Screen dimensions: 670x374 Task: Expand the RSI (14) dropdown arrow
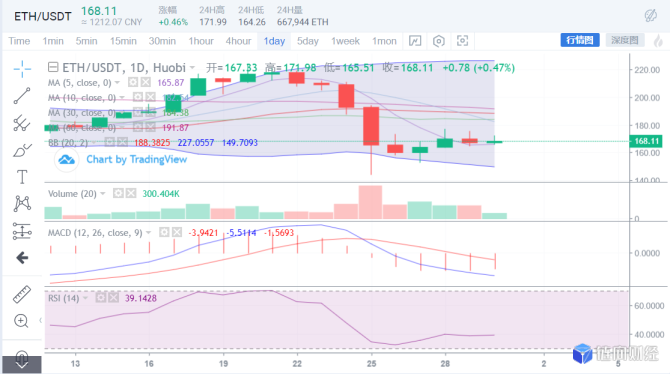[85, 298]
